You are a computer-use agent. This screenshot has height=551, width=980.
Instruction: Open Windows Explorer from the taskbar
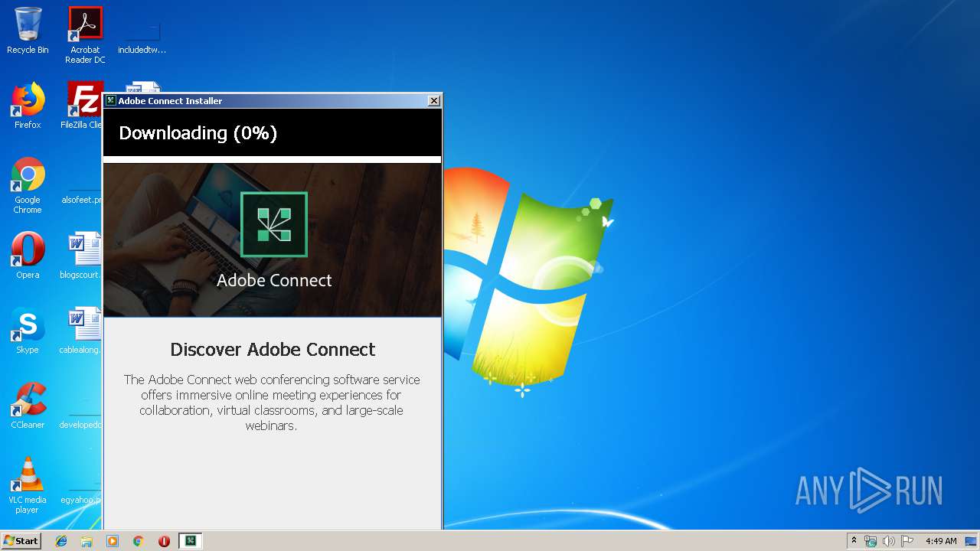(87, 541)
